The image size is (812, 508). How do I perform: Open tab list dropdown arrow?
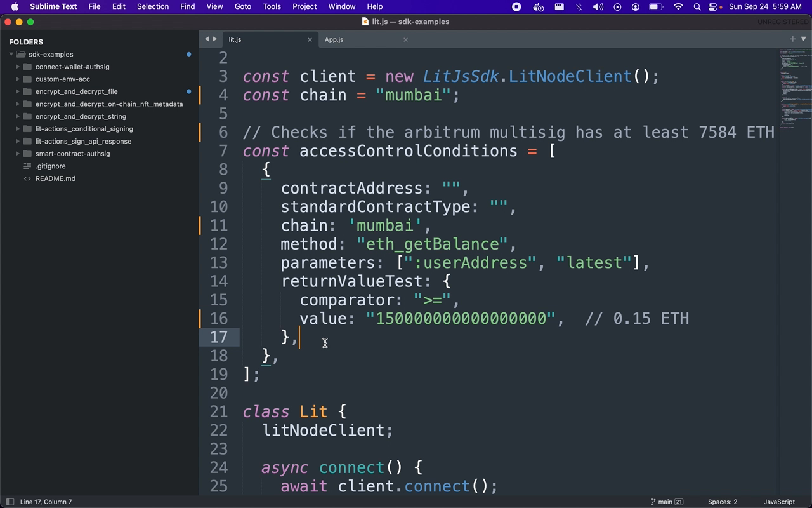point(804,39)
